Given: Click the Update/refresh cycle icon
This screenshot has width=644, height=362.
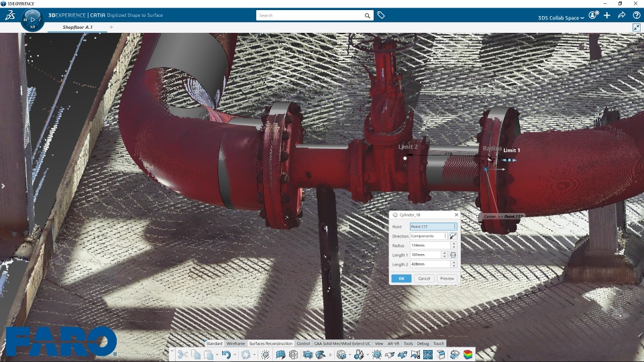Looking at the screenshot, I should click(246, 354).
